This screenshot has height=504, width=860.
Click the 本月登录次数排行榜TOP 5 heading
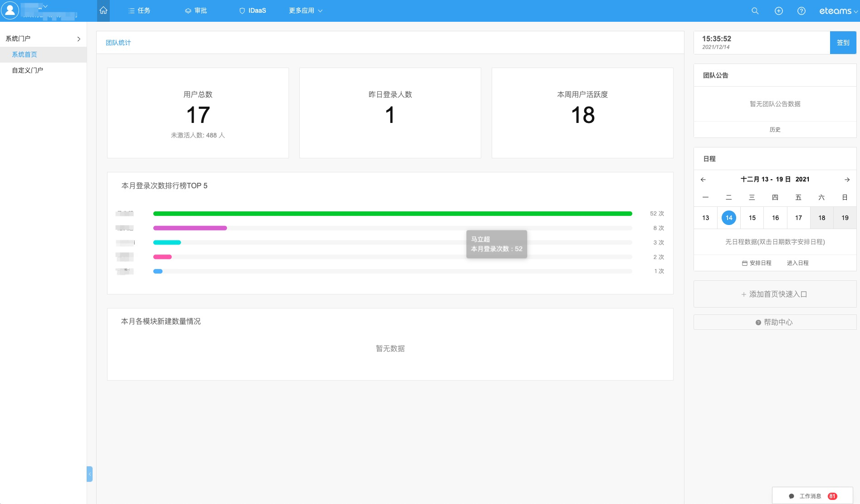tap(164, 186)
